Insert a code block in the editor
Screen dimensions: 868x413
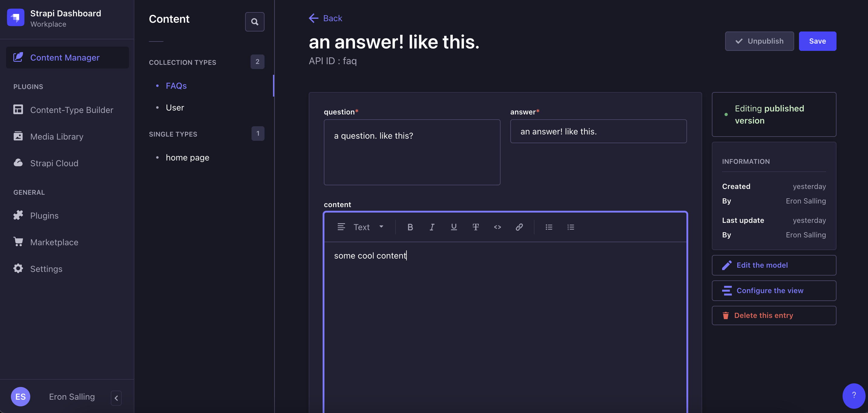pos(497,227)
